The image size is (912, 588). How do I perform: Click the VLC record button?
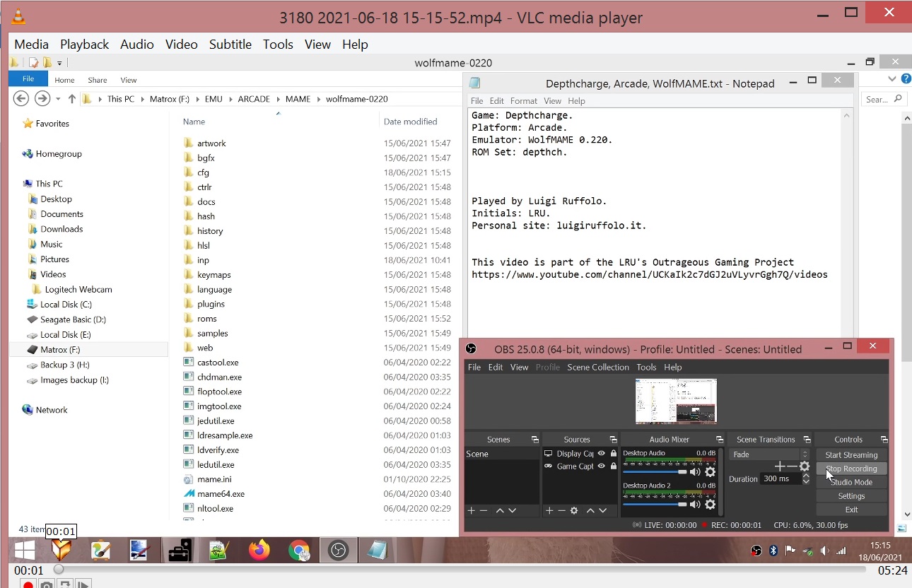[28, 584]
